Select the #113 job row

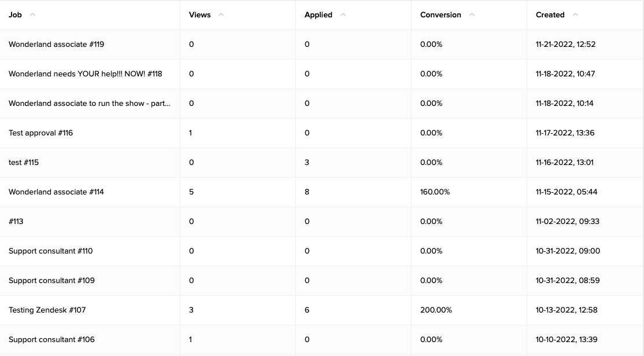coord(16,221)
